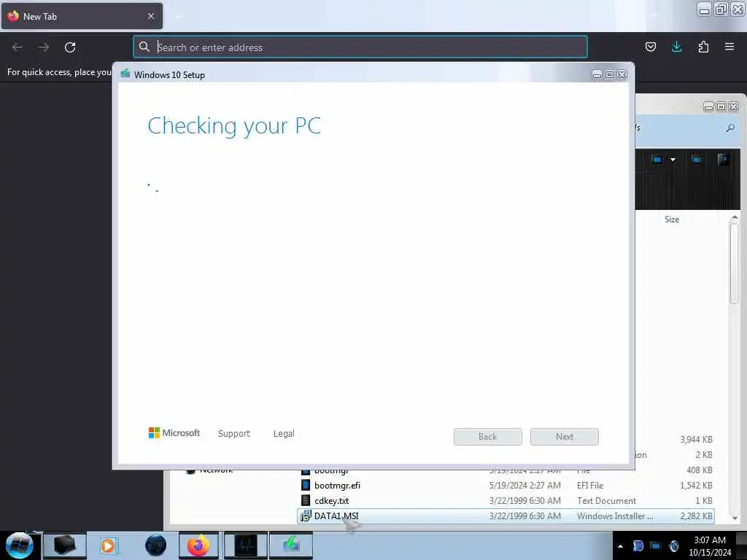Go back using the Firefox back arrow
The width and height of the screenshot is (747, 560).
pos(18,47)
